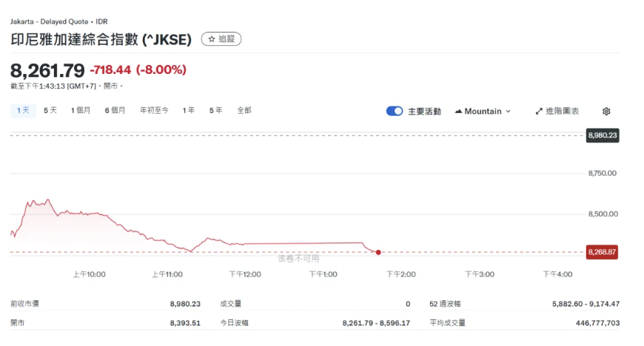Image resolution: width=644 pixels, height=346 pixels.
Task: Click the 印尼雅加達綜合指數 (^JKSE) title
Action: click(x=101, y=40)
